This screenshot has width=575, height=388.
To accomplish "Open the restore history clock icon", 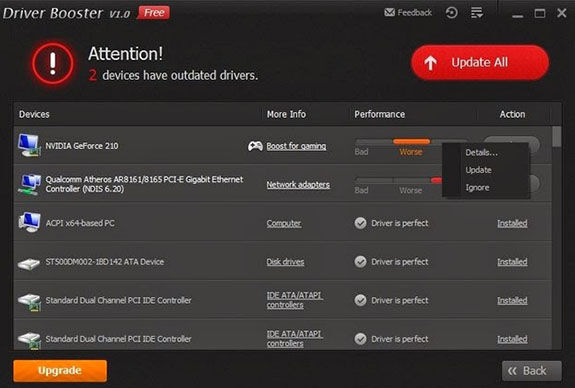I will (x=451, y=13).
